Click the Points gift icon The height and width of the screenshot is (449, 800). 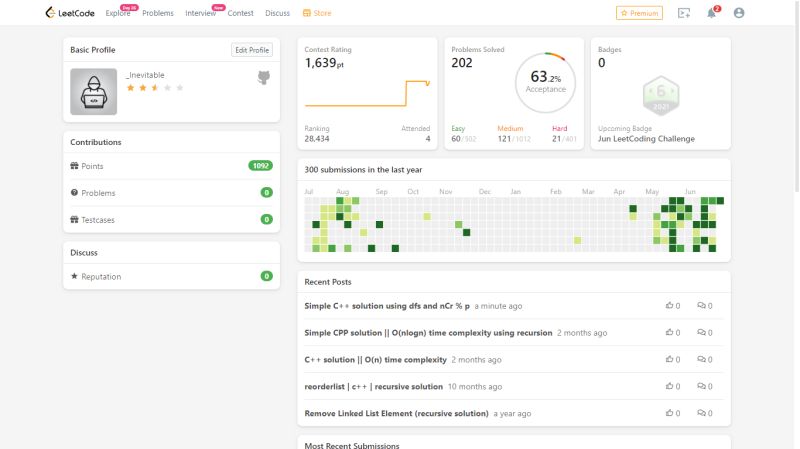[x=74, y=166]
